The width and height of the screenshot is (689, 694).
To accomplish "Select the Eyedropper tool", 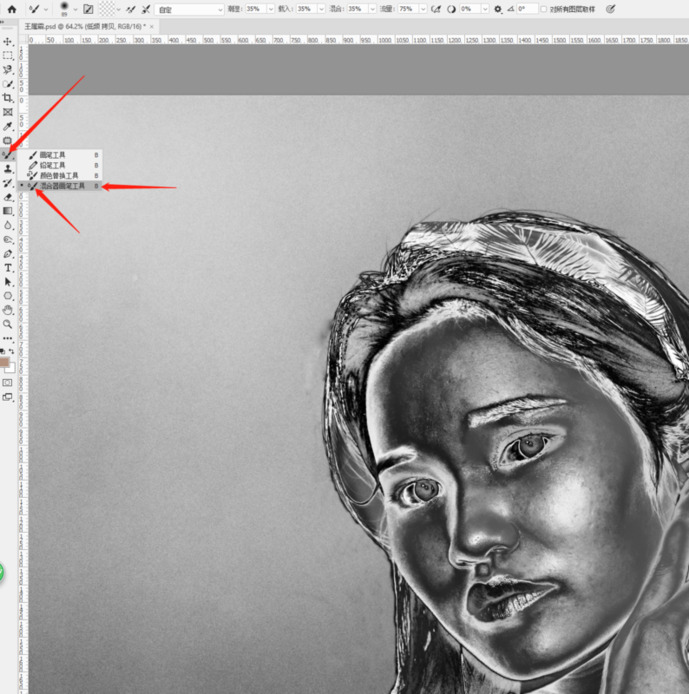I will tap(8, 126).
